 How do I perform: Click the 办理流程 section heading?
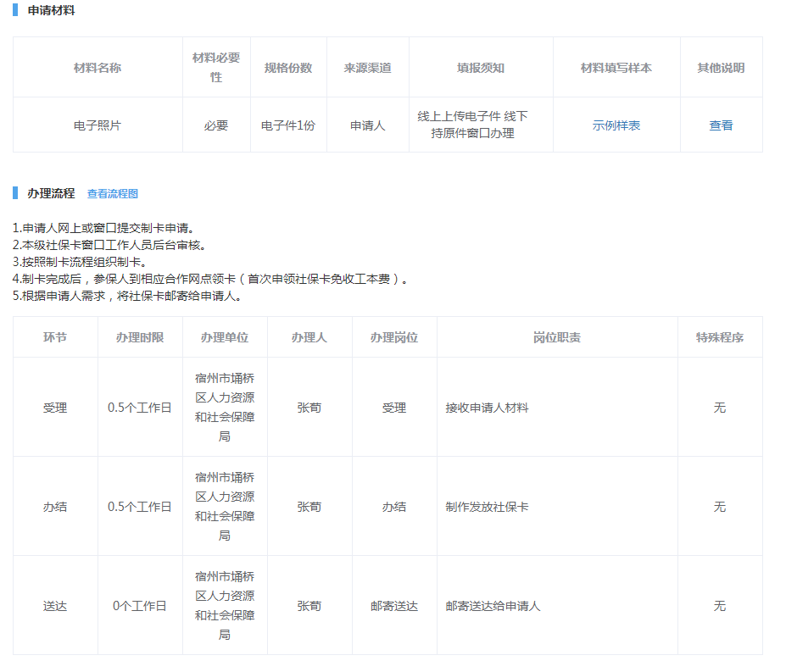click(51, 193)
